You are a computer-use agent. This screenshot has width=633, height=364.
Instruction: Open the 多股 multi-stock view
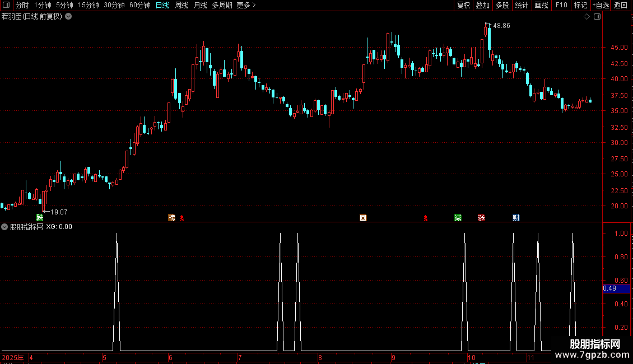(502, 5)
